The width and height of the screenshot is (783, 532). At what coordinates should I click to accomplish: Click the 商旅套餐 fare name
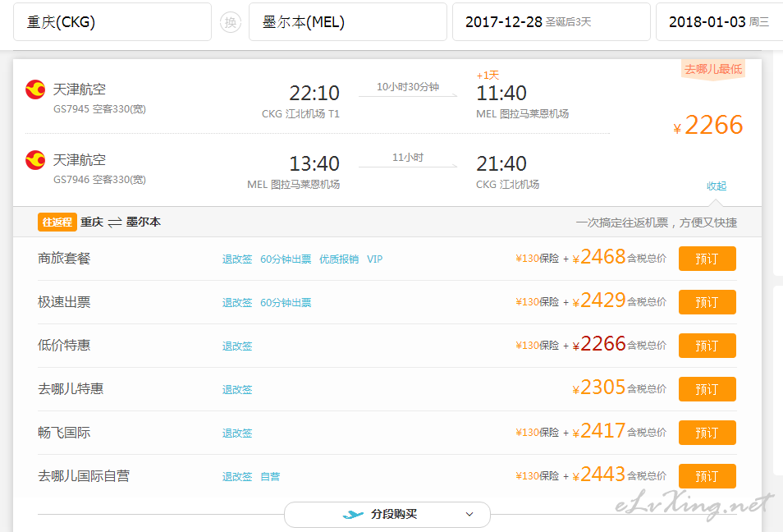pos(64,259)
